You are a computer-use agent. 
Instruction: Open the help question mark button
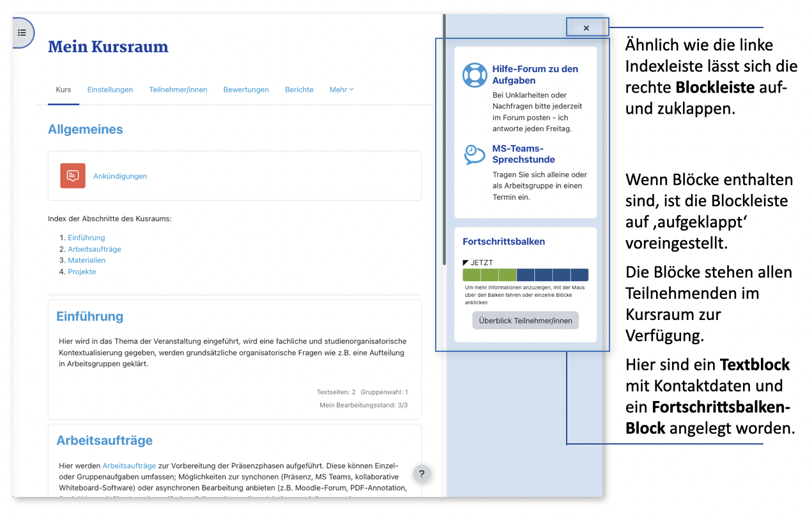click(421, 474)
